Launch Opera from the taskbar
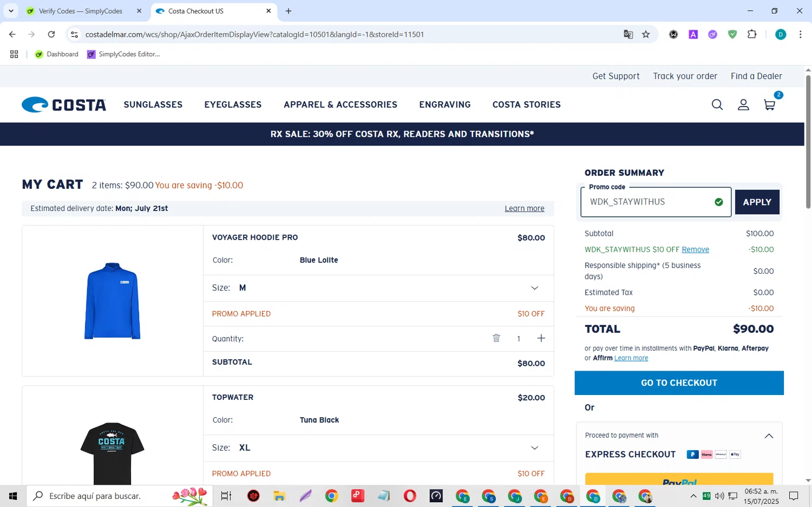 click(410, 496)
